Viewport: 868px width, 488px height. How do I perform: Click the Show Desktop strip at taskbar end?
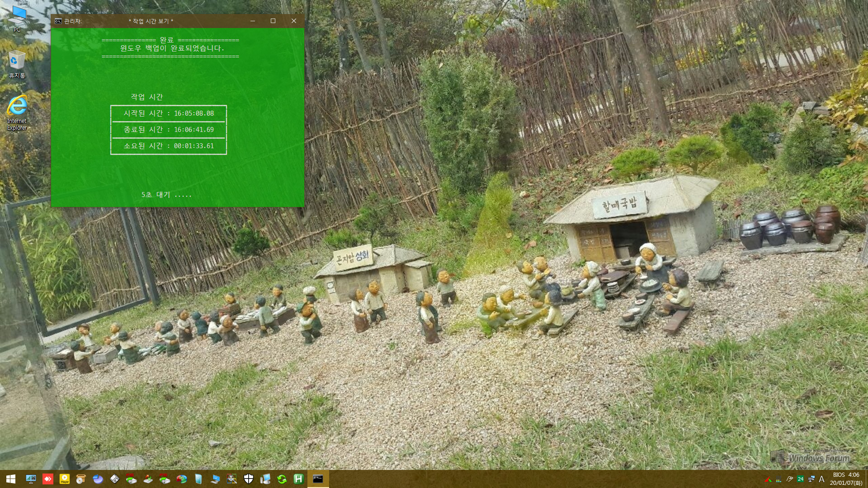866,479
